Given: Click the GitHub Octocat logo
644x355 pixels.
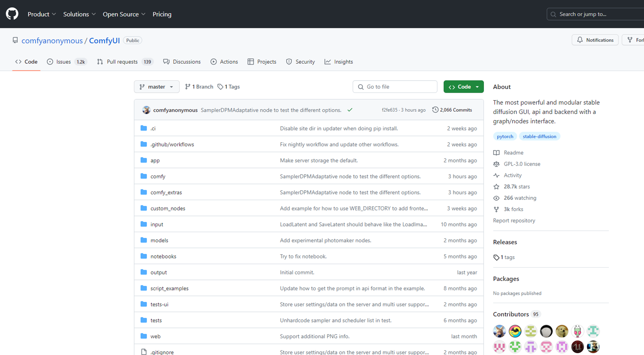Looking at the screenshot, I should point(12,14).
